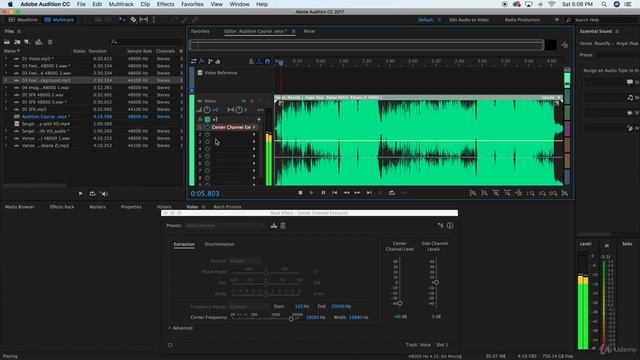The height and width of the screenshot is (360, 640).
Task: Select the Edit Audio to Video workspace
Action: pyautogui.click(x=469, y=20)
